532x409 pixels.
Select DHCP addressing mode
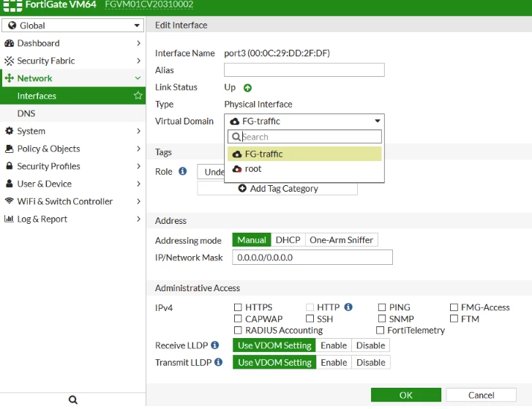(x=288, y=240)
